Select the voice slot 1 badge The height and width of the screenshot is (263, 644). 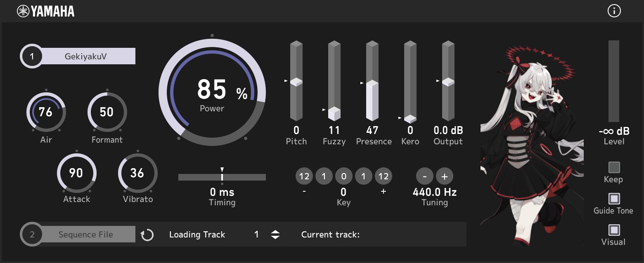click(31, 56)
